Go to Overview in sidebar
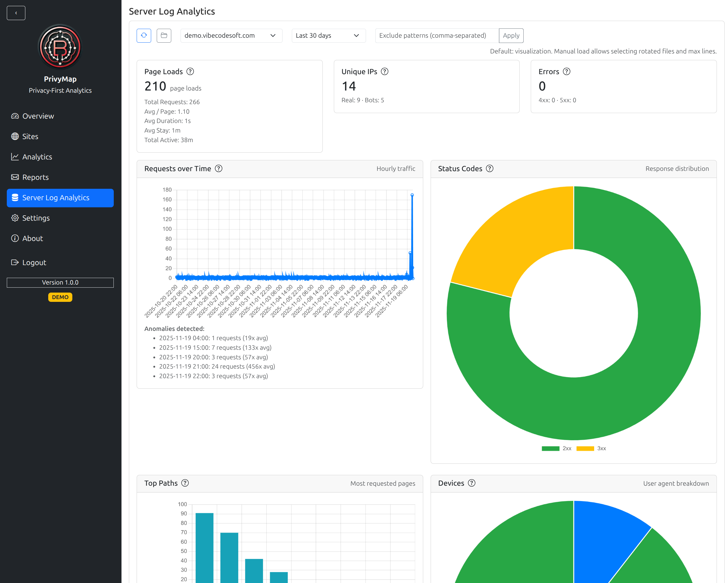 point(38,116)
